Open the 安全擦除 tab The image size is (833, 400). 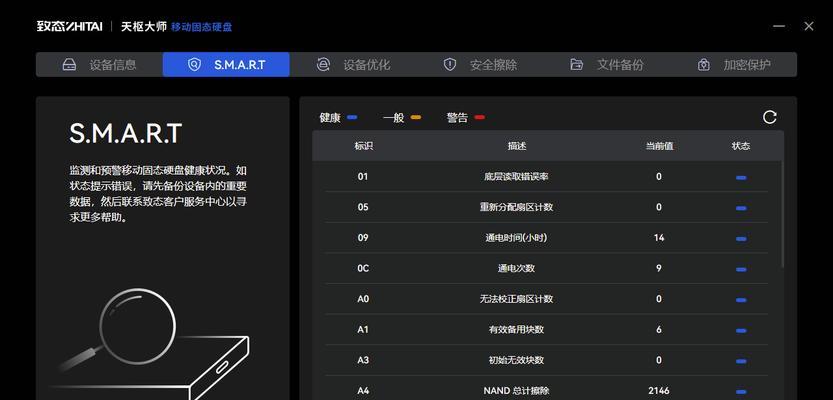click(480, 65)
